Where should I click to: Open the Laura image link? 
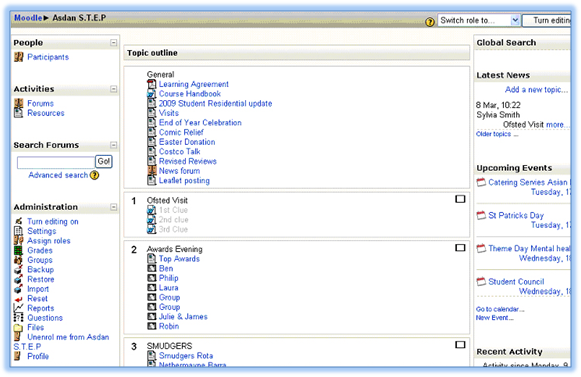click(169, 288)
